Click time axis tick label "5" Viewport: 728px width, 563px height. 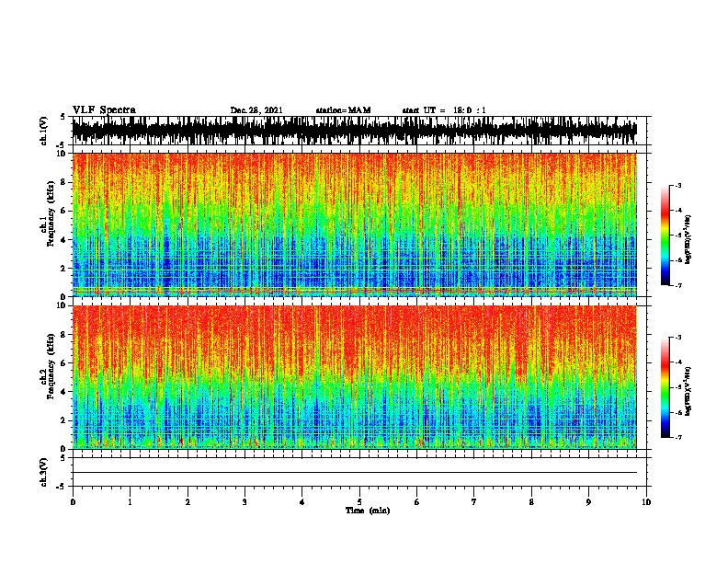click(x=359, y=501)
